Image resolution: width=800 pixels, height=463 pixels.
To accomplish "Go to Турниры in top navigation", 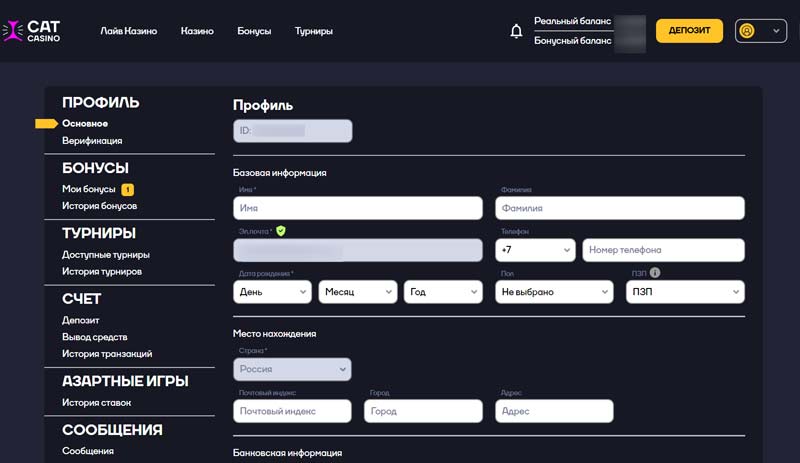I will pyautogui.click(x=313, y=31).
